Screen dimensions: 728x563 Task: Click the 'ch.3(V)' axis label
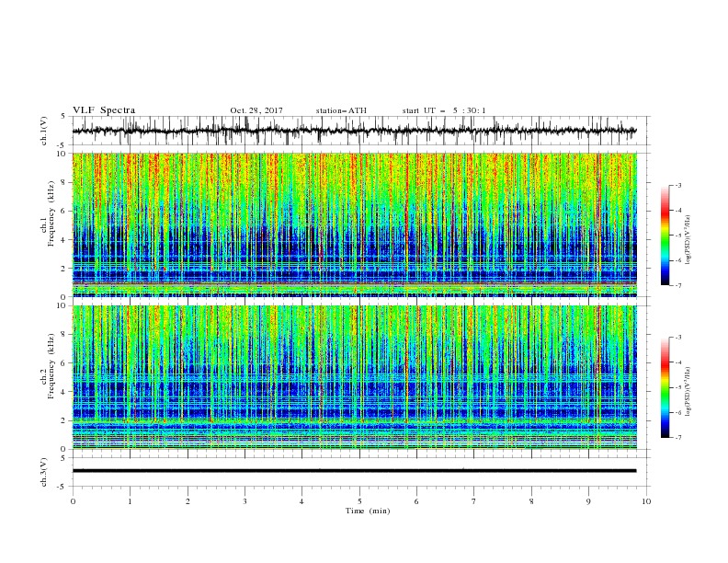(44, 472)
